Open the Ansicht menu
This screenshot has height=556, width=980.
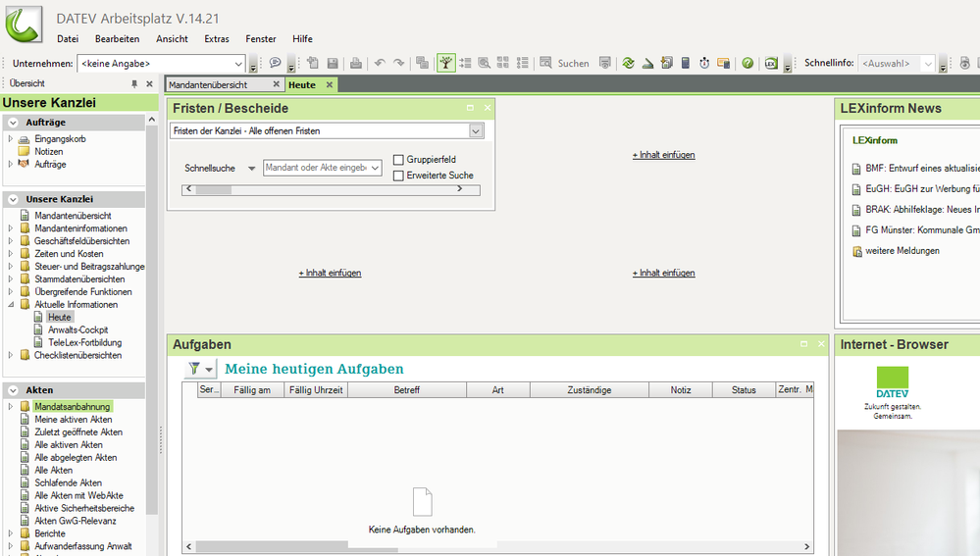172,38
